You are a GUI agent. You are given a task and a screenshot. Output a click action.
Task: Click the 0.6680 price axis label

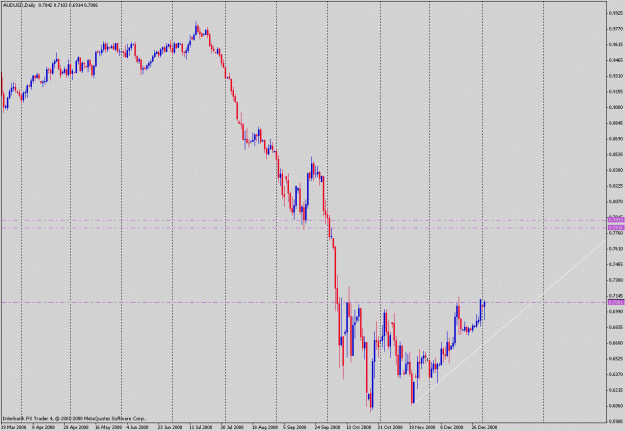616,343
